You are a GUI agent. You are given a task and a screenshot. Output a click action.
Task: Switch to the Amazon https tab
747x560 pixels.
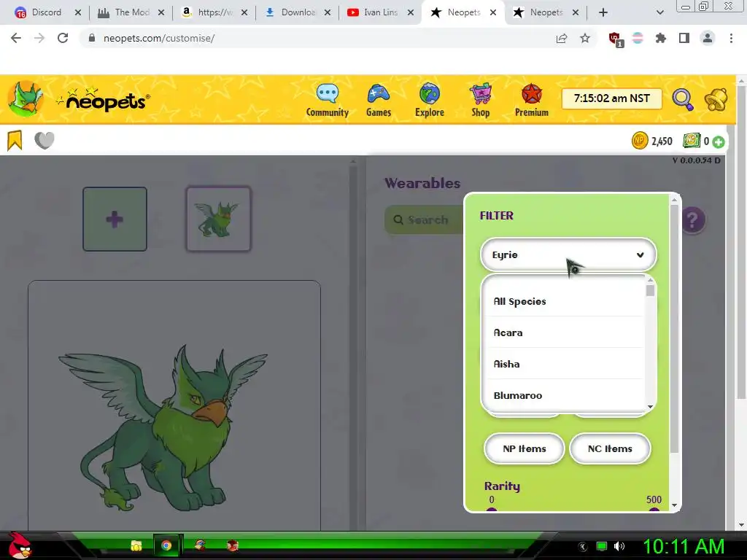point(215,12)
